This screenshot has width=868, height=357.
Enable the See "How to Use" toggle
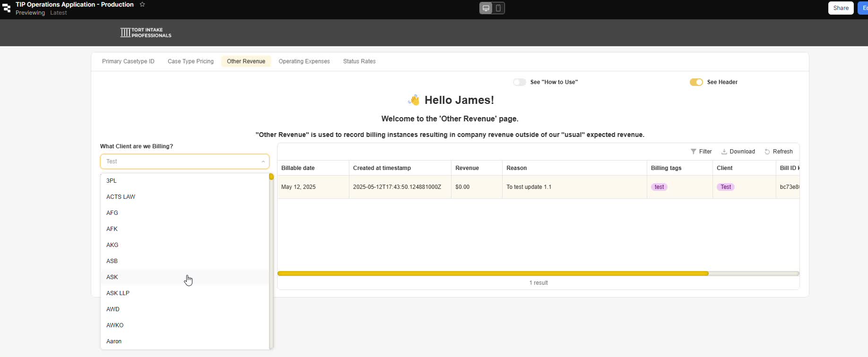(520, 82)
